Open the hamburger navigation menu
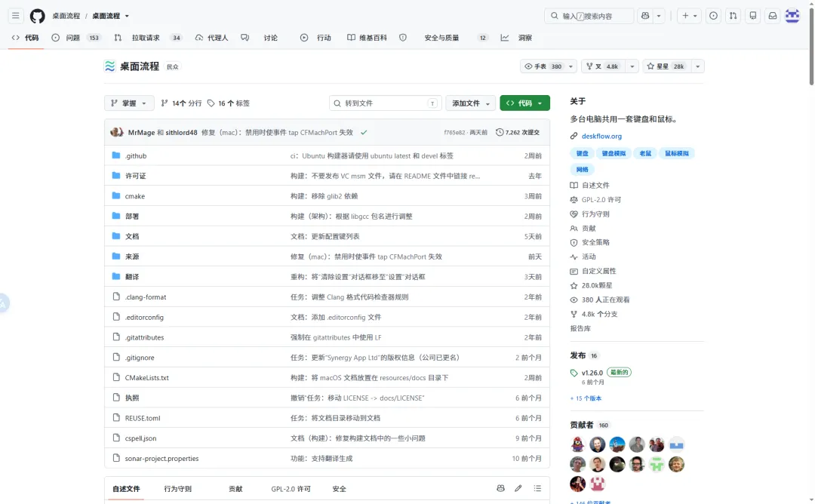 click(x=16, y=16)
